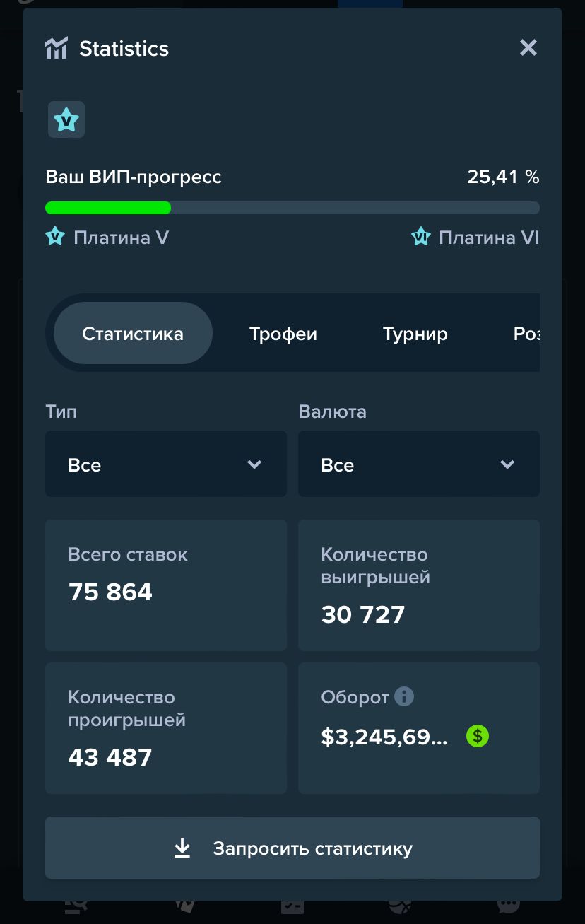
Task: Expand the Тип dropdown chevron arrow
Action: (x=254, y=464)
